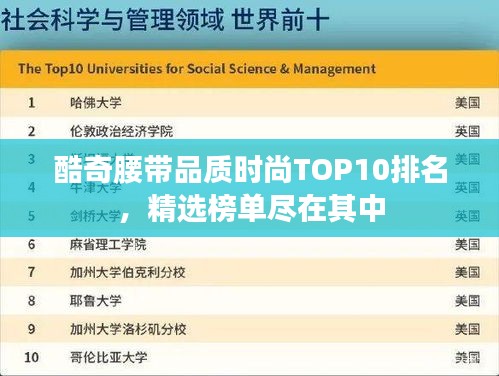Select the 剑桥大学 entry
Screen dimensions: 499x376
pos(96,216)
